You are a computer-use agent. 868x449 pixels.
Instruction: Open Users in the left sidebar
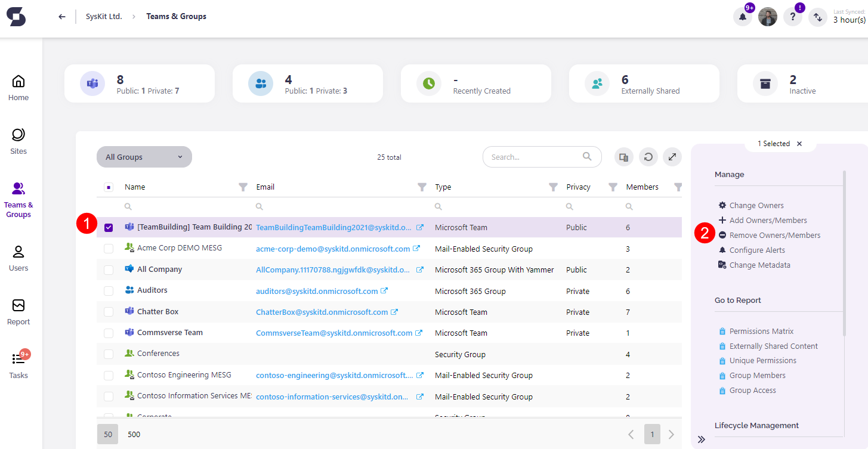[18, 258]
